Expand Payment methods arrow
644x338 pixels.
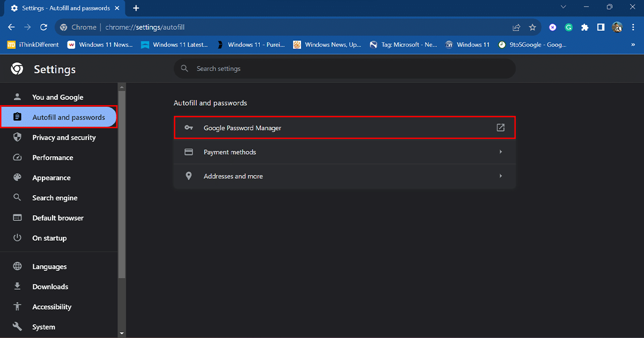coord(500,152)
